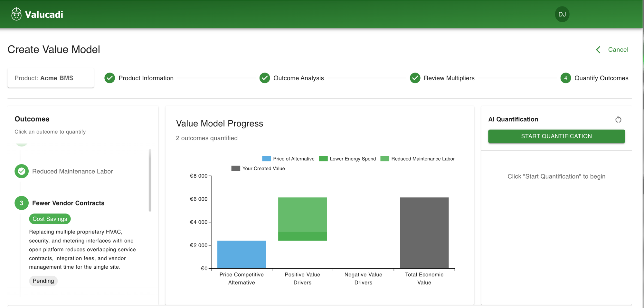This screenshot has height=308, width=644.
Task: Click the step 4 Quantify Outcomes circle
Action: click(x=565, y=78)
